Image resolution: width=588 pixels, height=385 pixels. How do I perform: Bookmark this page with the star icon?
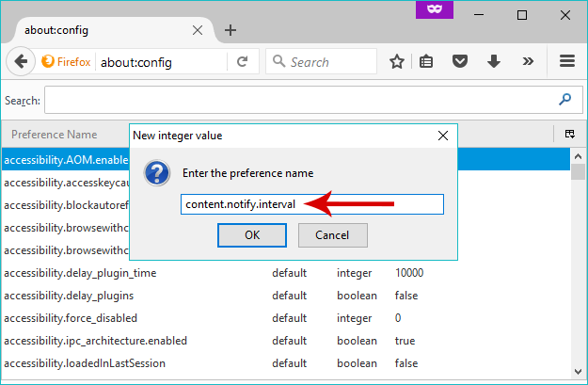397,61
